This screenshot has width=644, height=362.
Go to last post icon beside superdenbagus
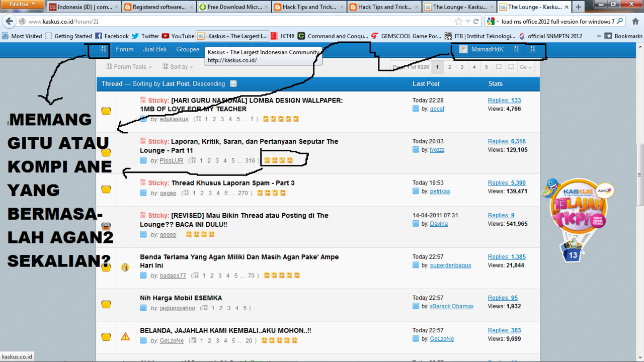416,265
